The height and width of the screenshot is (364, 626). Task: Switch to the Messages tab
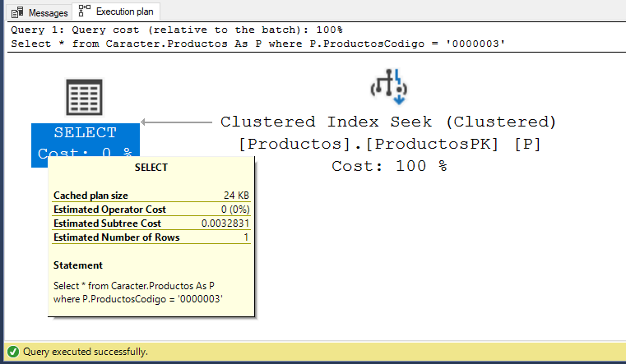coord(39,13)
